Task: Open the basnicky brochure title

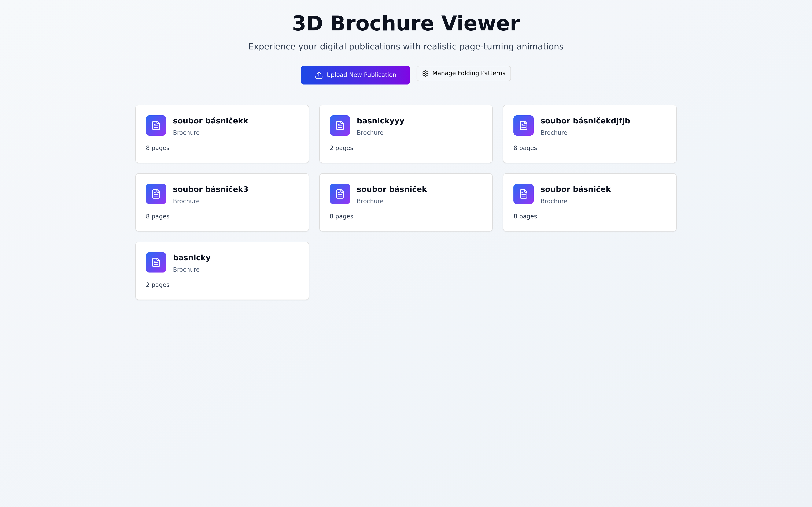Action: coord(192,258)
